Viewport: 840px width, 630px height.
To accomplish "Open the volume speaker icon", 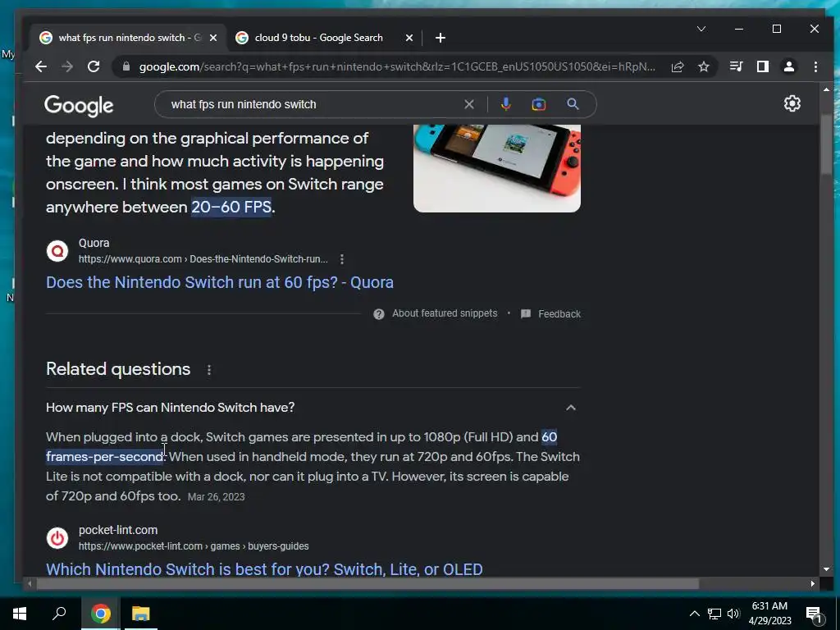I will point(733,614).
